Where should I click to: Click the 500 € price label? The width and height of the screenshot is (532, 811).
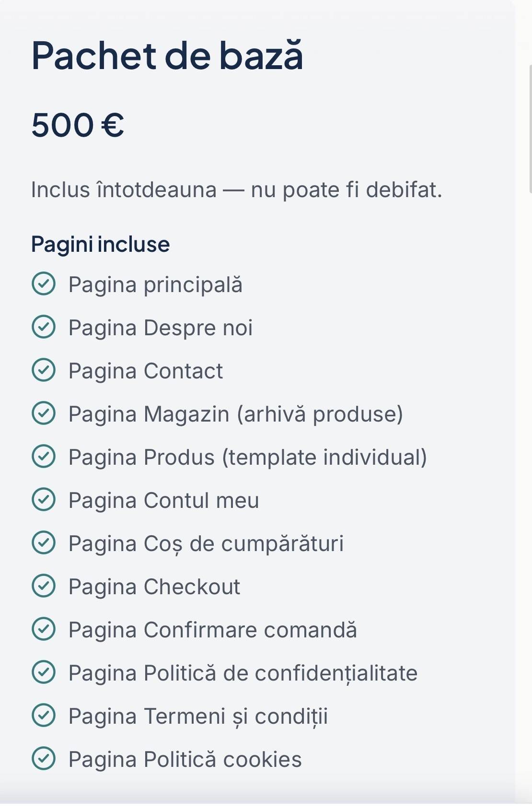pyautogui.click(x=78, y=125)
